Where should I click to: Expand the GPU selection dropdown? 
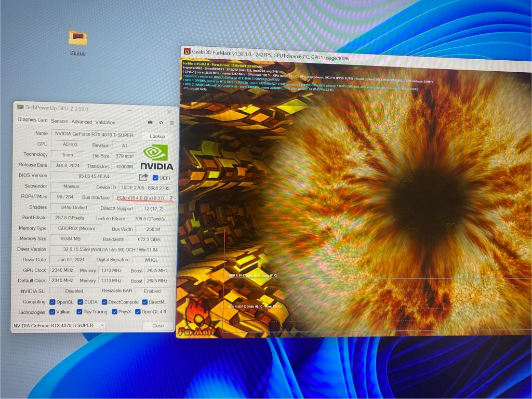click(x=102, y=325)
